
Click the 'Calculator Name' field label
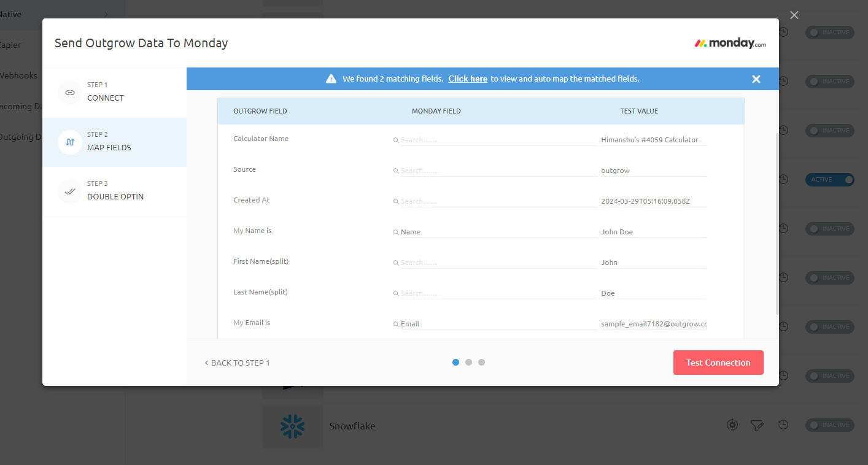261,139
